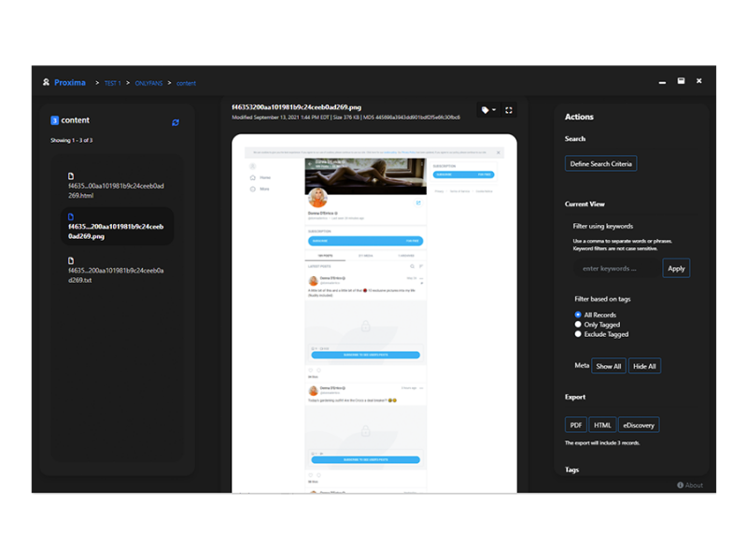Image resolution: width=747 pixels, height=560 pixels.
Task: Click the document icon beside the .html file
Action: pyautogui.click(x=71, y=175)
